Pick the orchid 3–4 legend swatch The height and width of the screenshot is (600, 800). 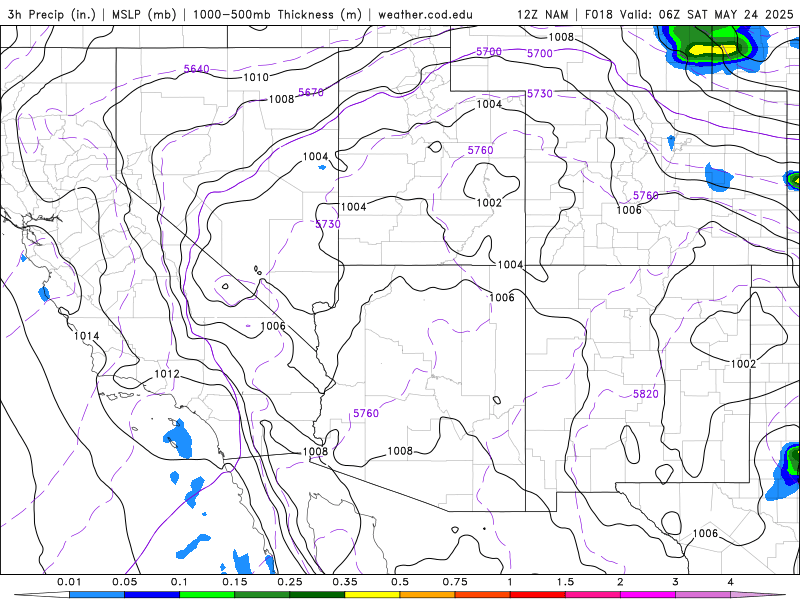tap(703, 595)
